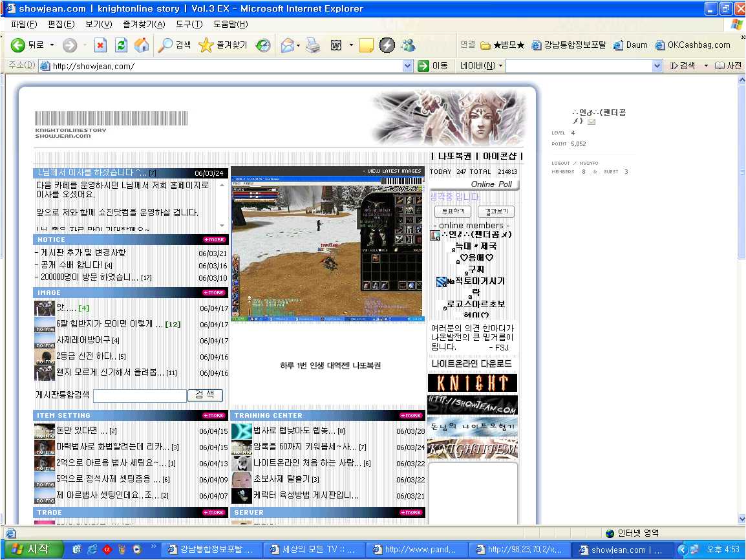Image resolution: width=746 pixels, height=560 pixels.
Task: Click the toolbar 검색 search button
Action: pos(683,66)
